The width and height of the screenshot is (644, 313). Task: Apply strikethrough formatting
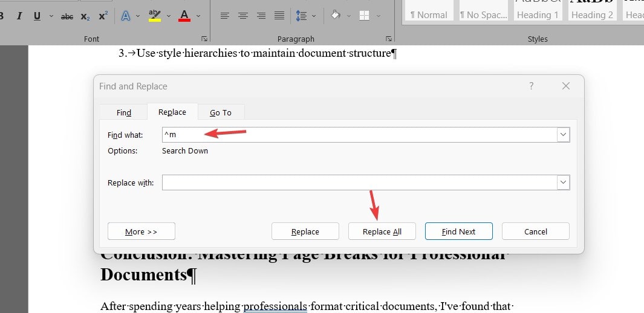click(67, 16)
